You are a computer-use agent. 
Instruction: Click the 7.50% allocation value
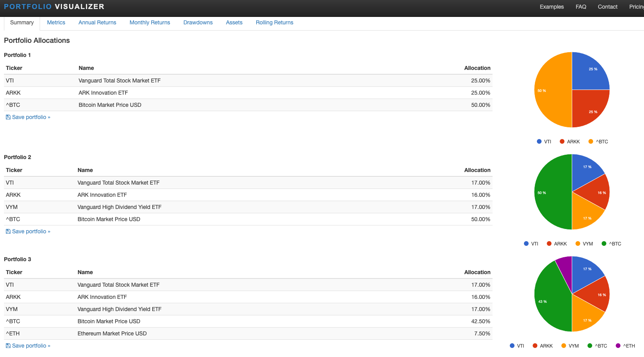pyautogui.click(x=482, y=333)
